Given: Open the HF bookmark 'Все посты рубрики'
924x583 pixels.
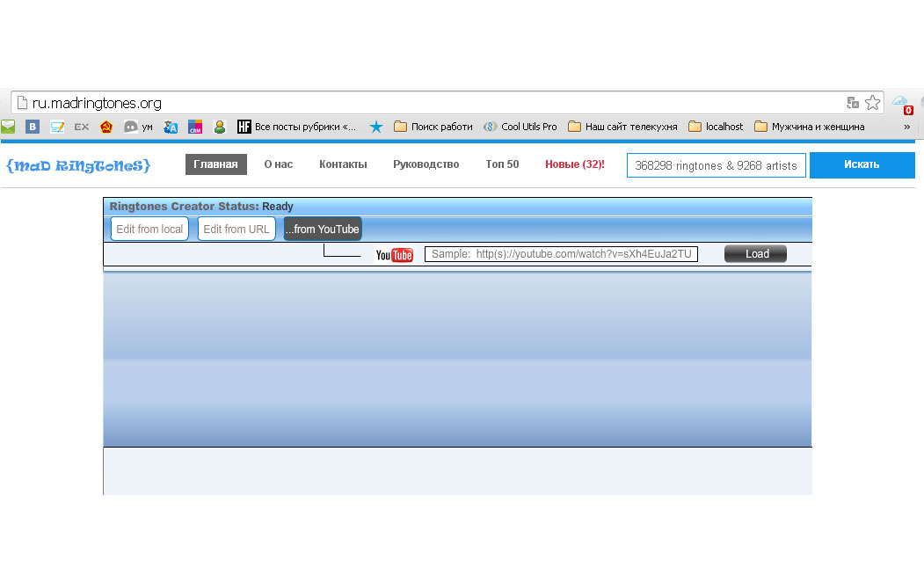Looking at the screenshot, I should [x=296, y=127].
